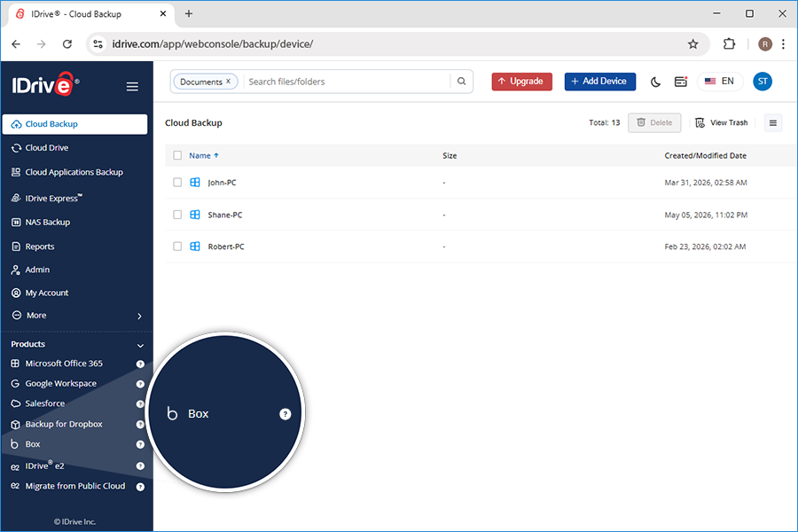Click the Delete button

pyautogui.click(x=654, y=122)
